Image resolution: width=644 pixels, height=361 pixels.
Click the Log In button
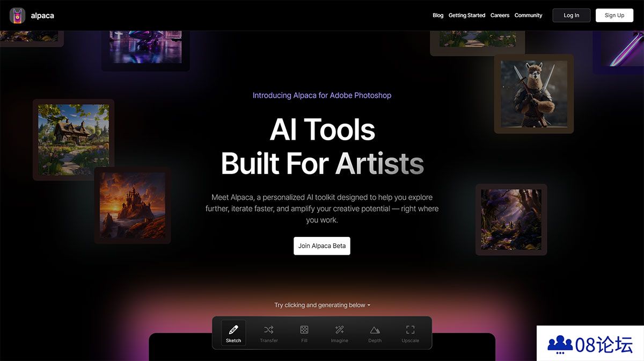coord(572,16)
